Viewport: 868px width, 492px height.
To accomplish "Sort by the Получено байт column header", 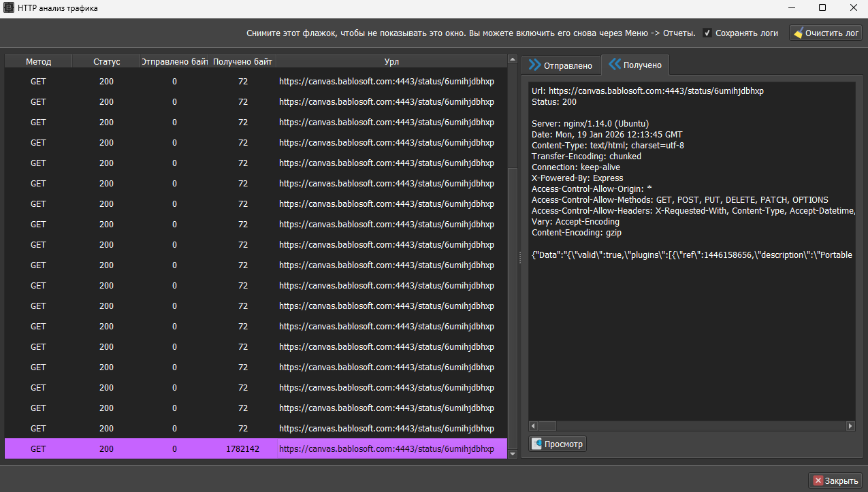I will 242,62.
